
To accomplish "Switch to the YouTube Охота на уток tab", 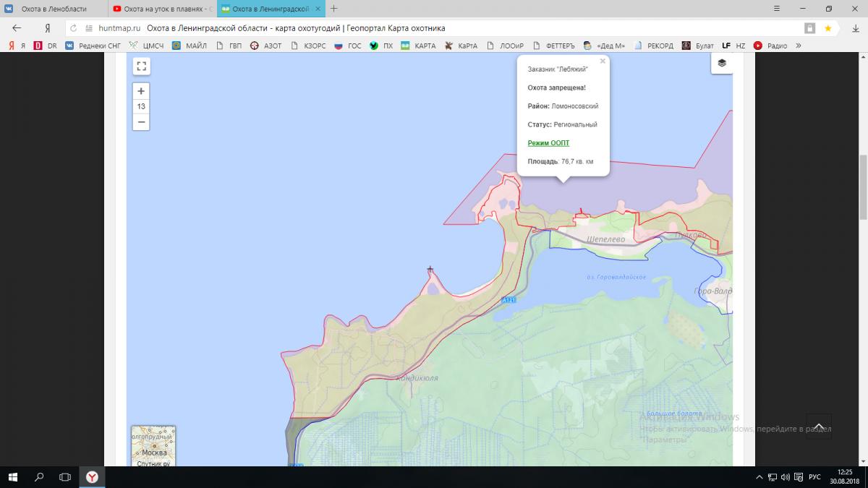I will tap(163, 9).
